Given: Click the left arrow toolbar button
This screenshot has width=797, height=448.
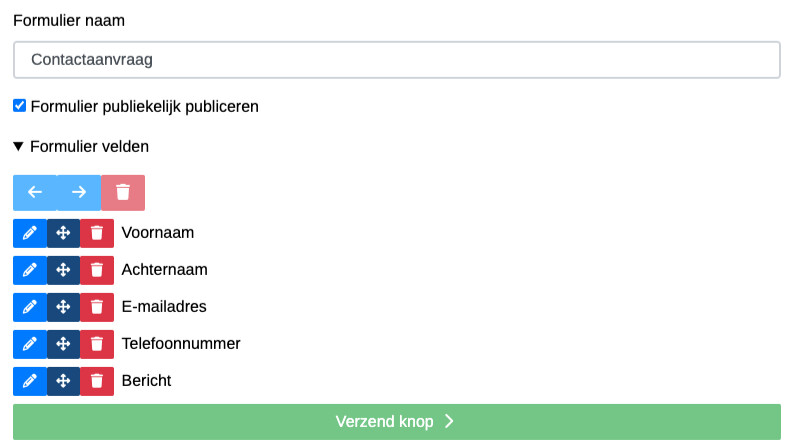Looking at the screenshot, I should pos(35,192).
